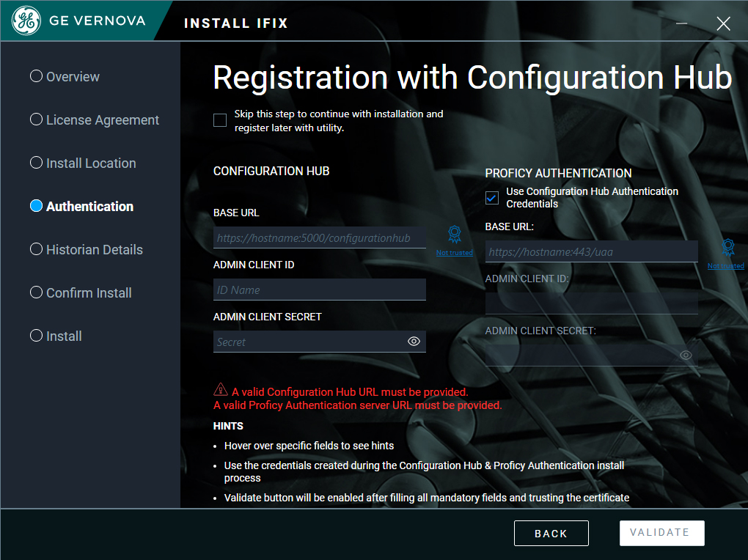The width and height of the screenshot is (748, 560).
Task: Click the HINTS heading
Action: tap(228, 426)
